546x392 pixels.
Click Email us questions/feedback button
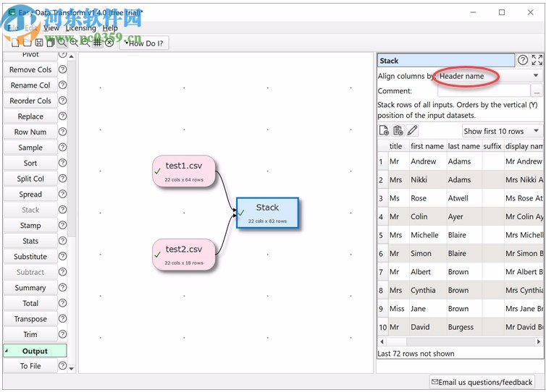482,383
